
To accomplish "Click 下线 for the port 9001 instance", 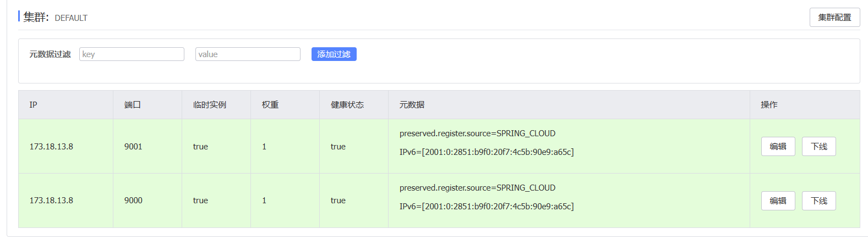I will 818,147.
